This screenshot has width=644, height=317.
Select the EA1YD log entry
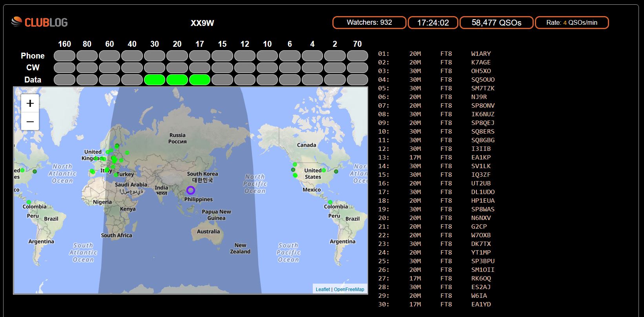click(481, 304)
